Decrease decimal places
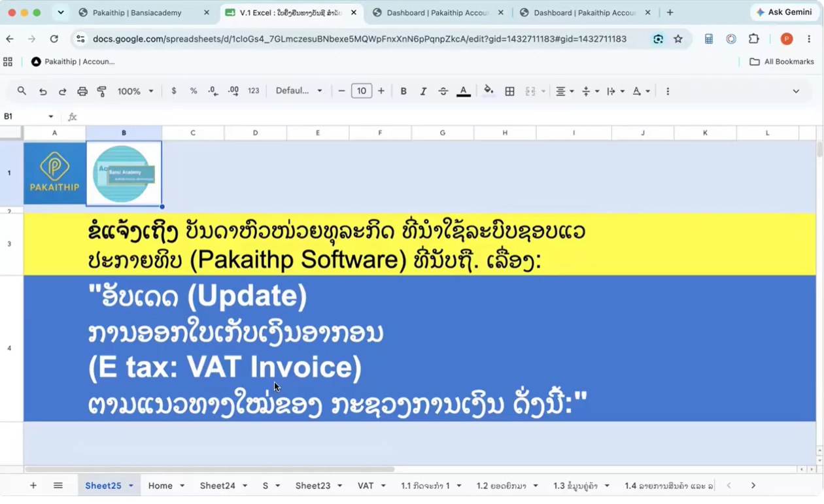824x504 pixels. [x=213, y=92]
